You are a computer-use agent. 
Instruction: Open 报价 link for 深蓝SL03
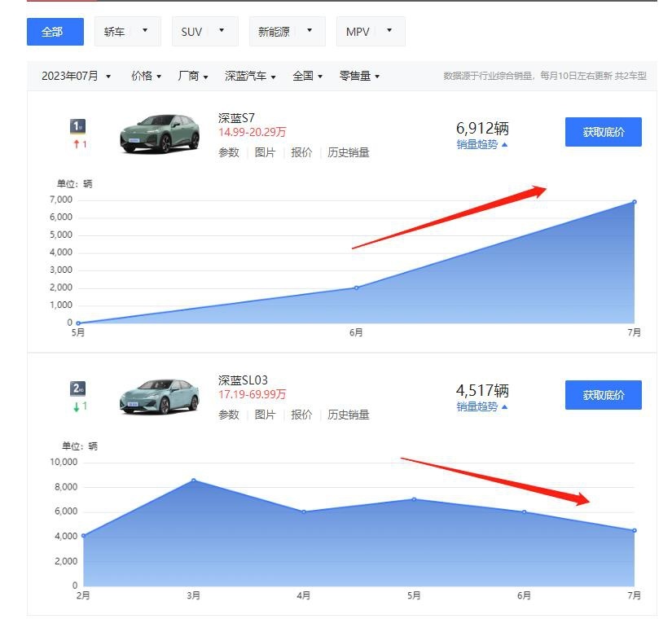[x=301, y=415]
